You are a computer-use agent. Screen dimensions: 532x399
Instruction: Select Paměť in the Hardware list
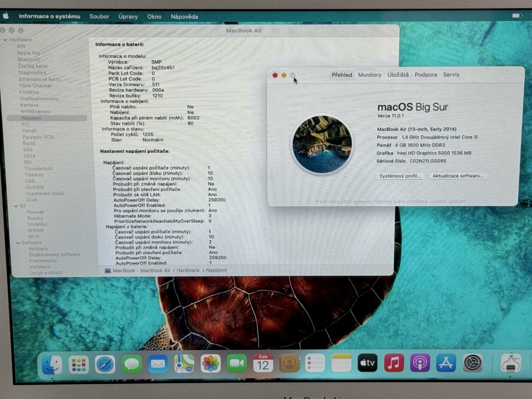tap(29, 130)
